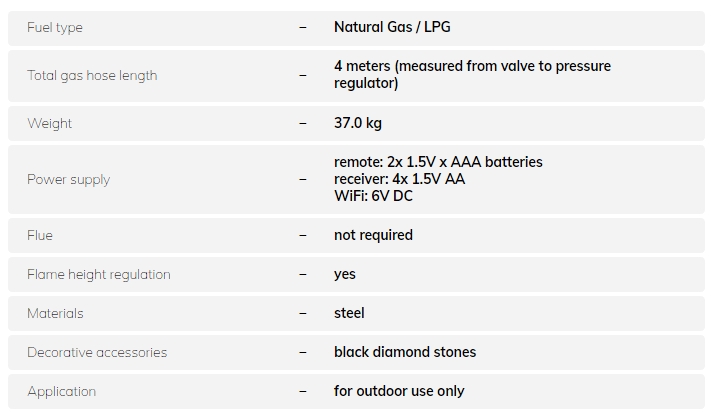The height and width of the screenshot is (417, 718).
Task: Select the "37.0 kg" weight value
Action: [x=358, y=124]
